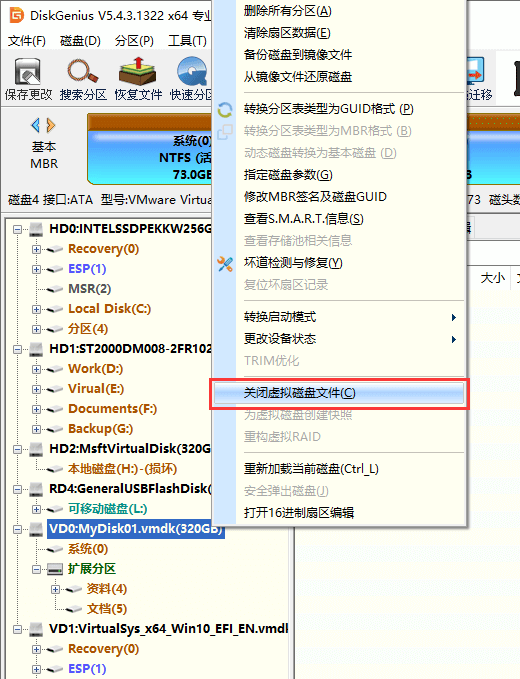Image resolution: width=520 pixels, height=679 pixels.
Task: Select 系统(0) under VD0 in tree
Action: pos(88,549)
